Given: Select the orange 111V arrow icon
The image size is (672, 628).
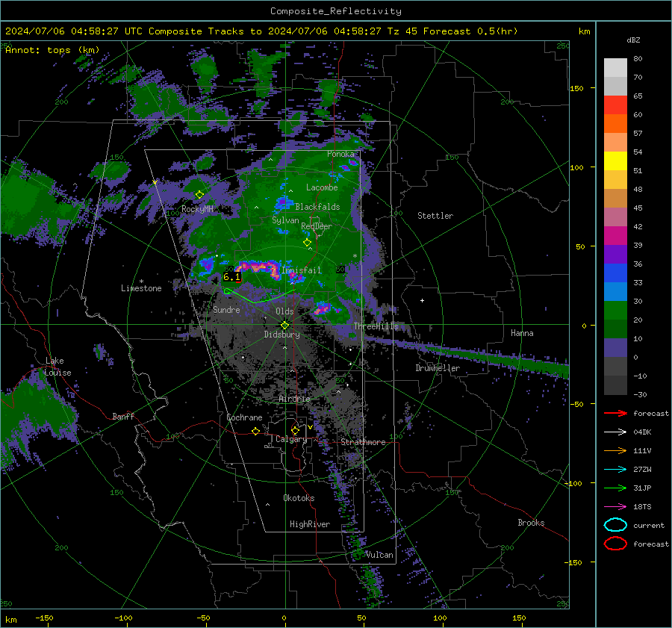Looking at the screenshot, I should 615,450.
